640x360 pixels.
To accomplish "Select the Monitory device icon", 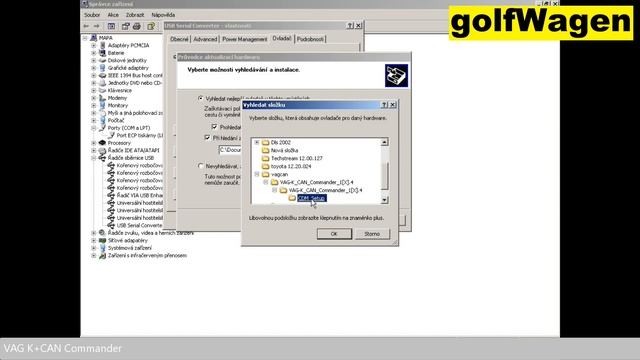I will (102, 105).
